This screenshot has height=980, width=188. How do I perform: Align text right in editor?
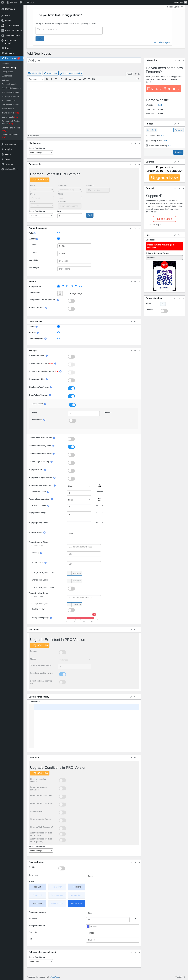point(80,79)
